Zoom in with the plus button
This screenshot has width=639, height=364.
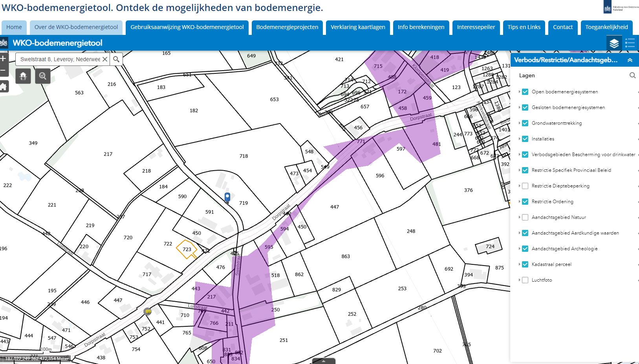click(x=3, y=59)
